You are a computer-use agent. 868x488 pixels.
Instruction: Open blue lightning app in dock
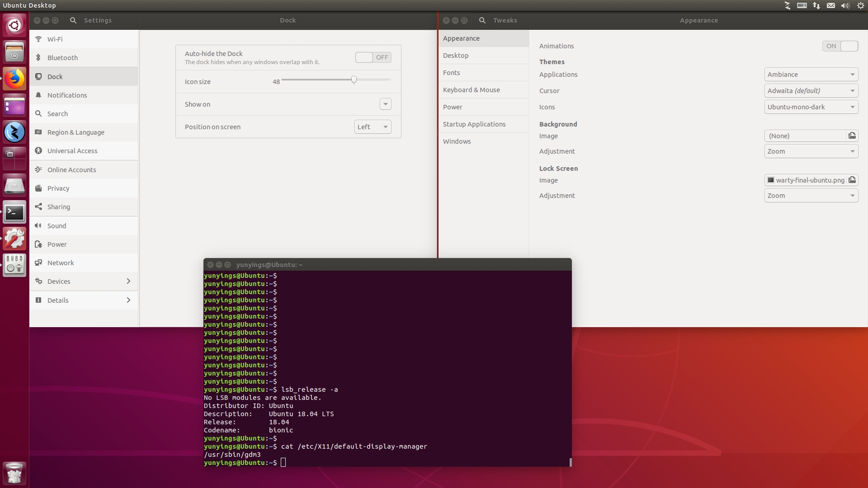click(14, 132)
